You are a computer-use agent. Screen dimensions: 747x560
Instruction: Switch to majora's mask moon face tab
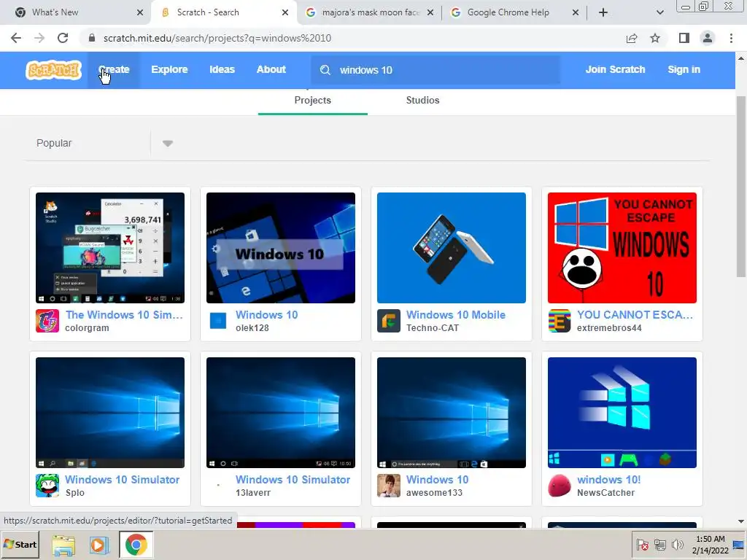(370, 12)
